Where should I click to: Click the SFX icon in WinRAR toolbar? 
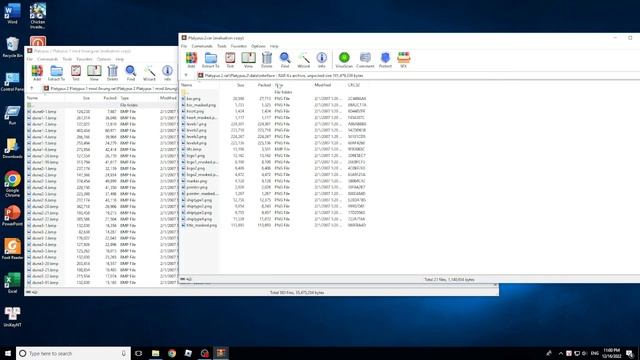point(403,60)
